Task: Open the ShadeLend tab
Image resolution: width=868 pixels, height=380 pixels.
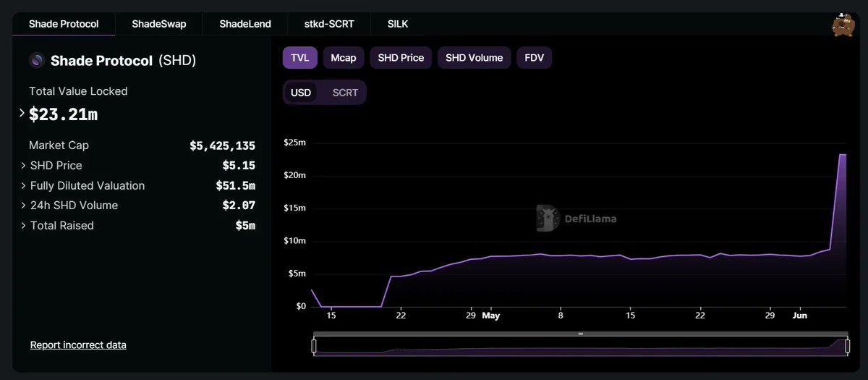Action: click(245, 24)
